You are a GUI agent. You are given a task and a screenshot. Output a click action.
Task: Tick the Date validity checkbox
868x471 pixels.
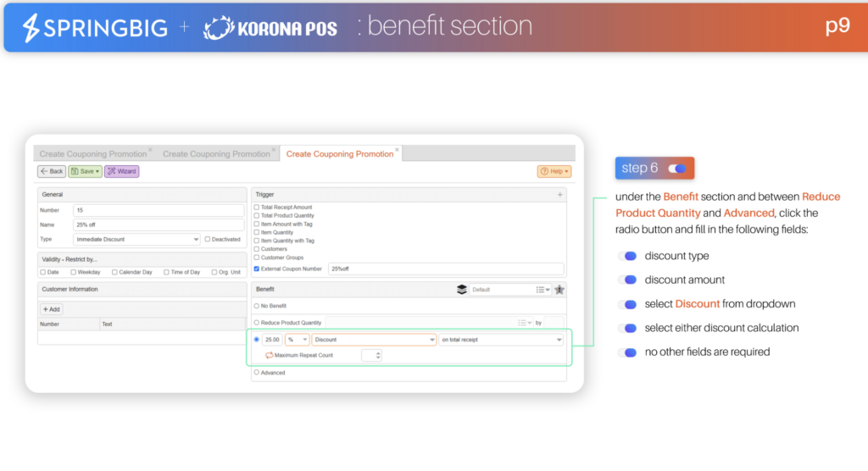click(x=43, y=272)
